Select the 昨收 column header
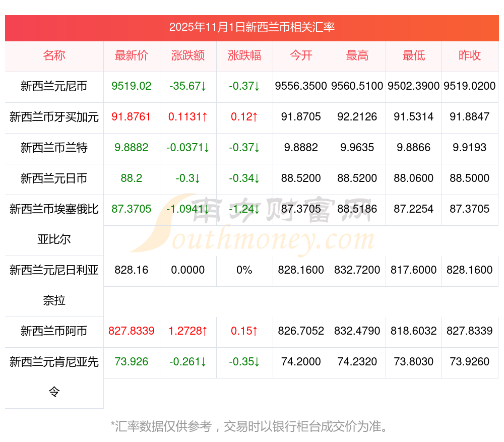Viewport: 504px width, 442px height. (x=470, y=55)
